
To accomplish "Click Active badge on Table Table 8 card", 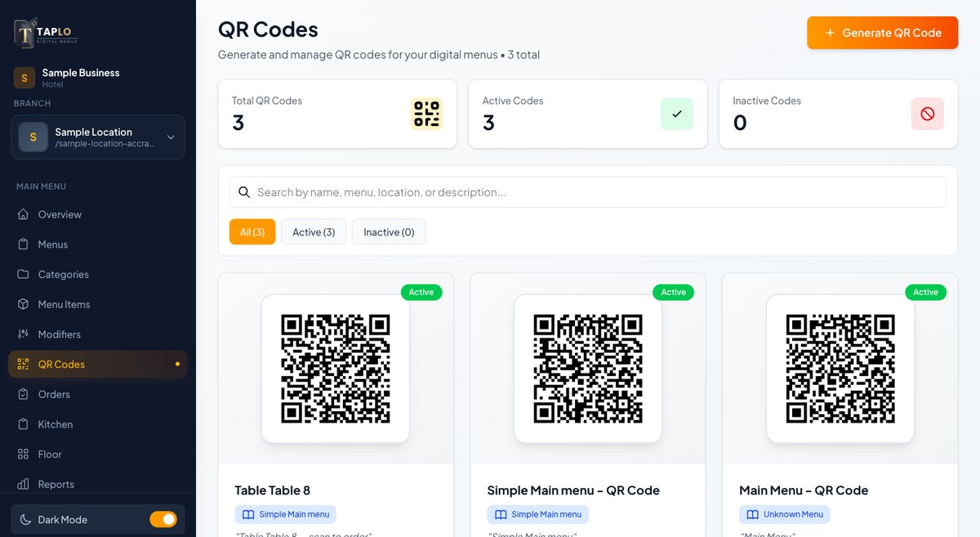I will pos(421,292).
